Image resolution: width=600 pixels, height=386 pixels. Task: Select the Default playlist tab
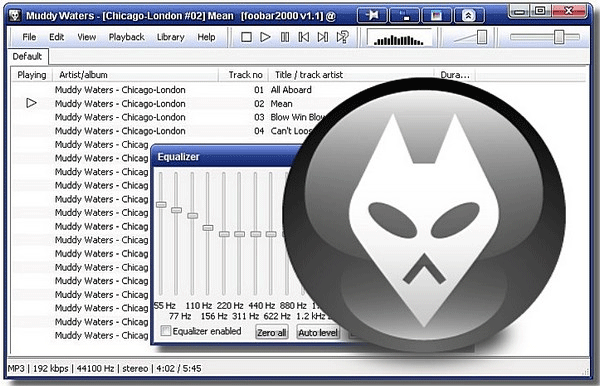click(x=28, y=56)
